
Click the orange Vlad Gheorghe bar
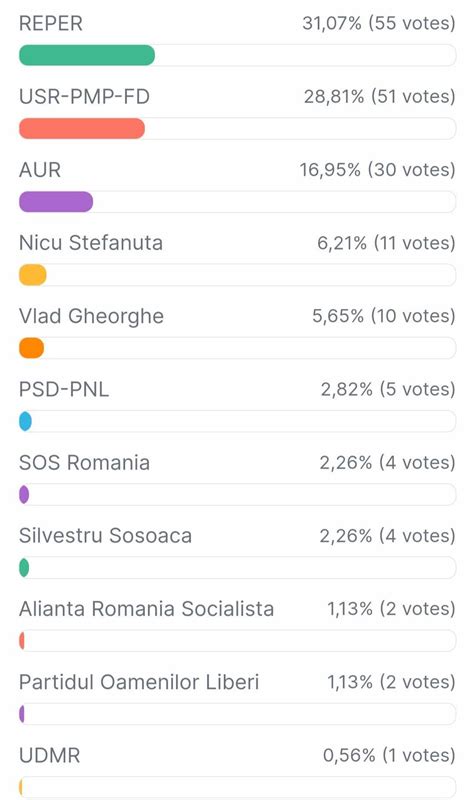click(x=32, y=348)
